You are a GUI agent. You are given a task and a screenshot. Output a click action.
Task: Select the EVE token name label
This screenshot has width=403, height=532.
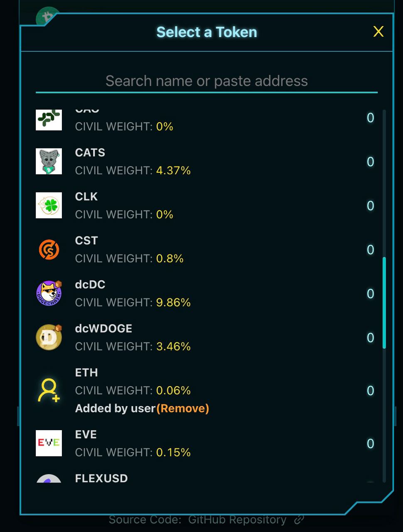coord(86,434)
